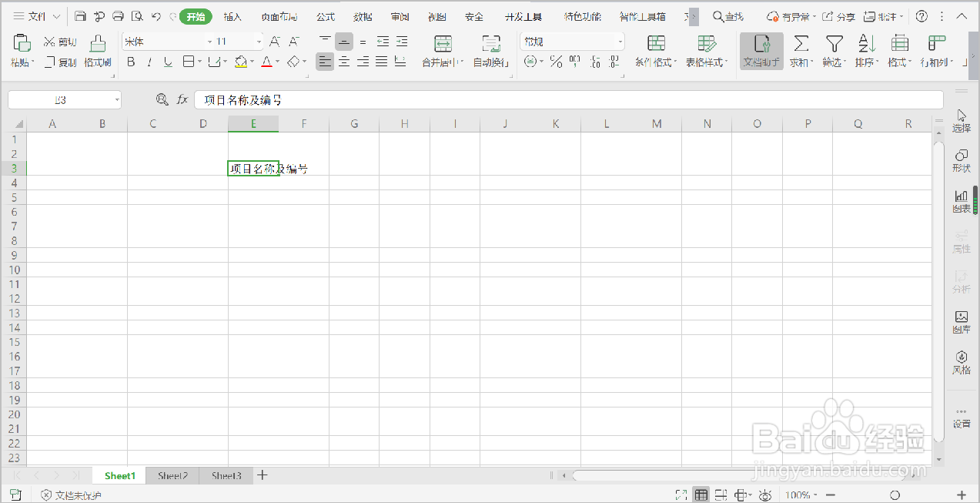This screenshot has height=503, width=980.
Task: Click the Filter funnel icon
Action: (835, 44)
